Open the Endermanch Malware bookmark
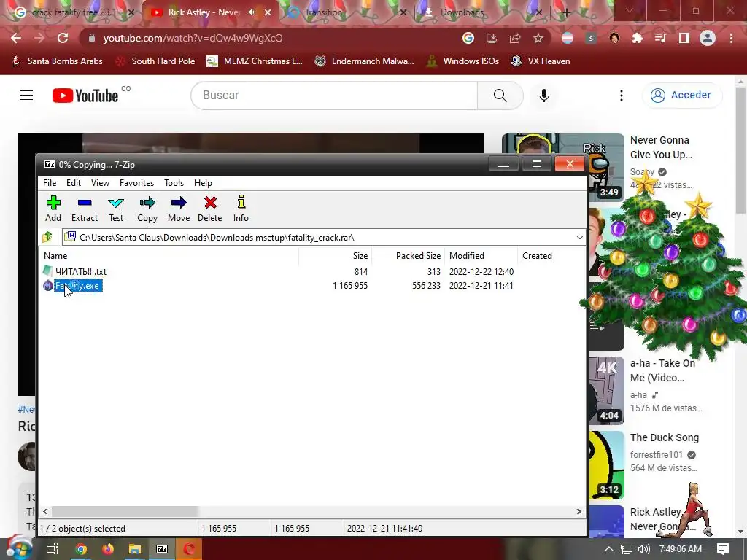The height and width of the screenshot is (560, 747). point(365,61)
